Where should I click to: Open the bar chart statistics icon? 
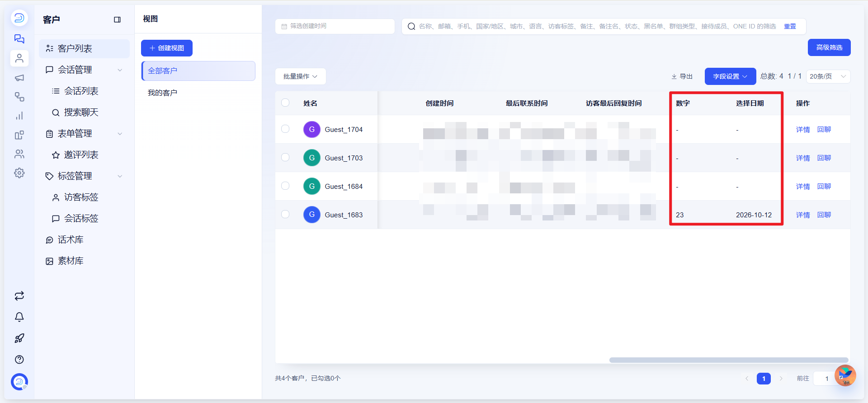[19, 116]
